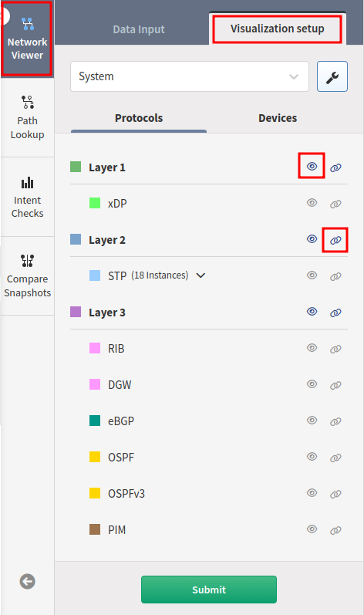Switch to the Devices tab

(278, 118)
